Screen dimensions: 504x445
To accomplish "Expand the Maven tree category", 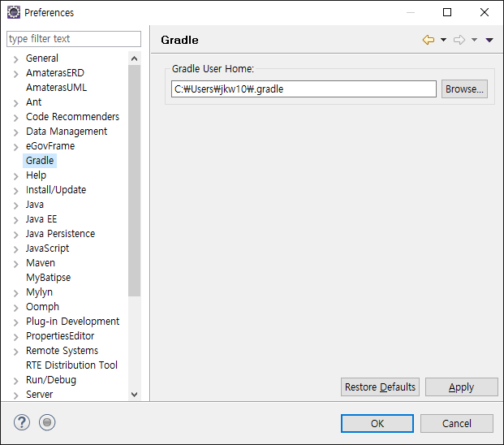I will tap(15, 264).
